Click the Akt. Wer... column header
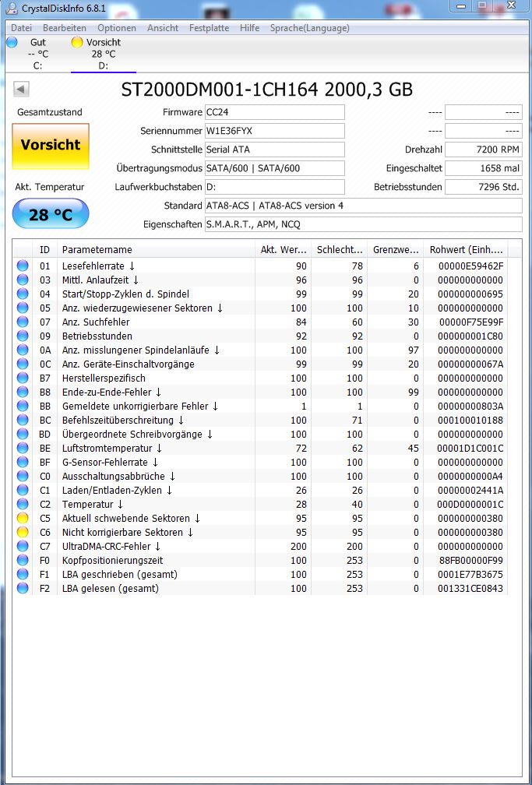Image resolution: width=532 pixels, height=785 pixels. point(283,249)
